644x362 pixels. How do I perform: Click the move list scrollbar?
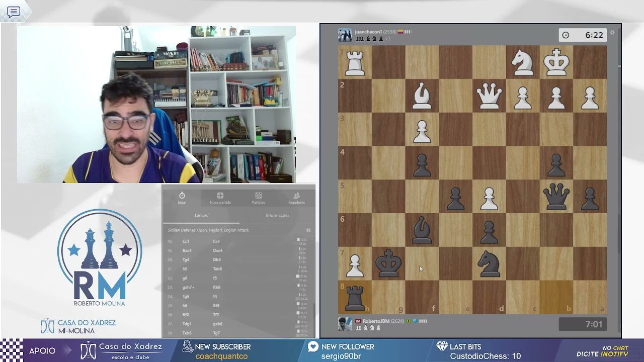(314, 320)
